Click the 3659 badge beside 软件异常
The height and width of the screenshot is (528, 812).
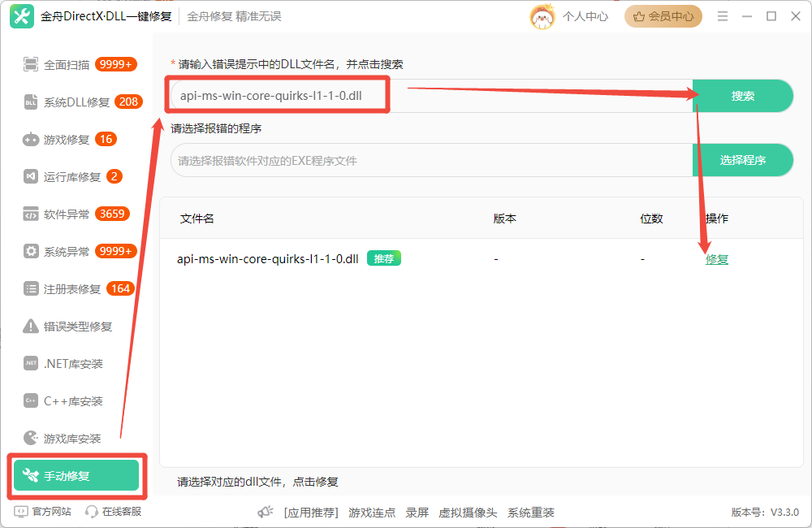coord(112,214)
